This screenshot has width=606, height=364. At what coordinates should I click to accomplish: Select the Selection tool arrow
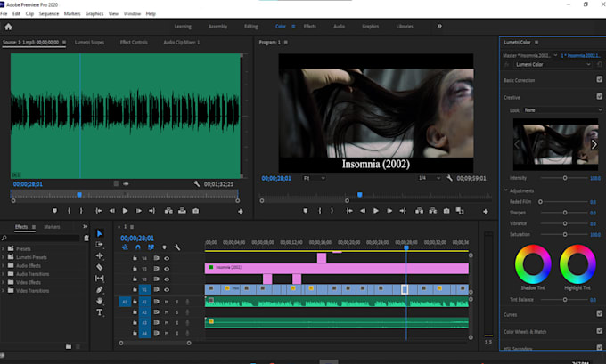click(99, 233)
